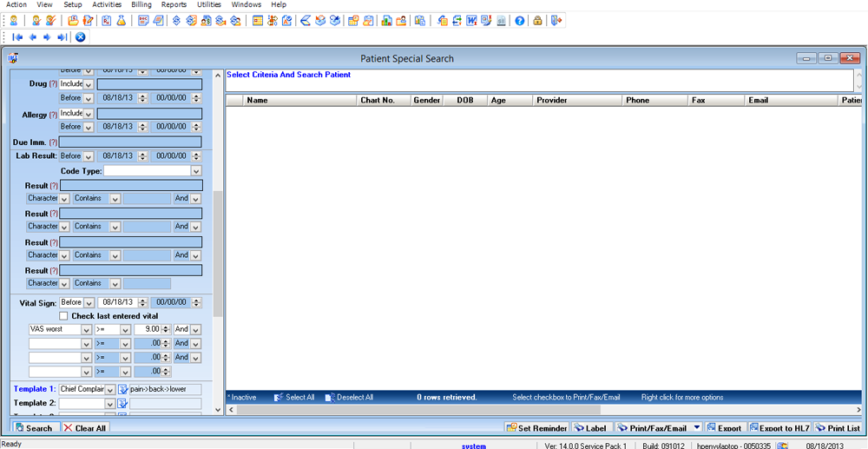Open the bar chart report toolbar icon
The height and width of the screenshot is (449, 868).
coord(386,21)
